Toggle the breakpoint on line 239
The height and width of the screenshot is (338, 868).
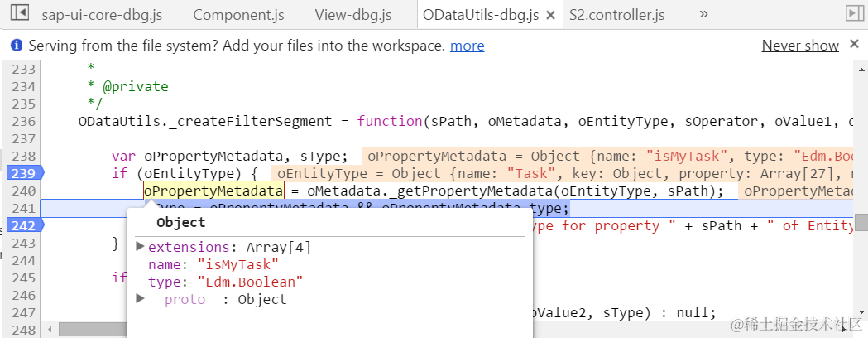tap(24, 173)
